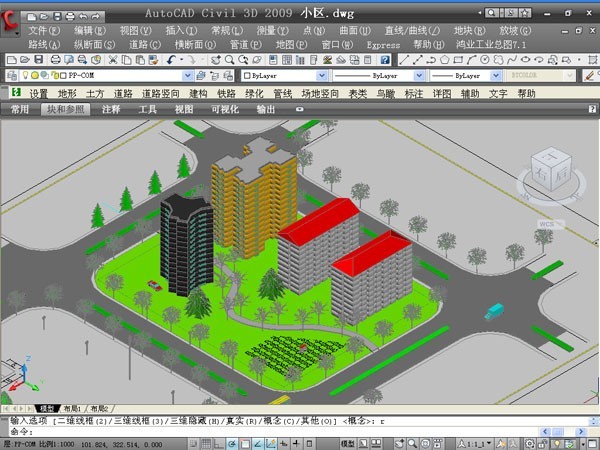Expand the PP-COM layer dropdown
This screenshot has width=600, height=450.
[x=188, y=75]
